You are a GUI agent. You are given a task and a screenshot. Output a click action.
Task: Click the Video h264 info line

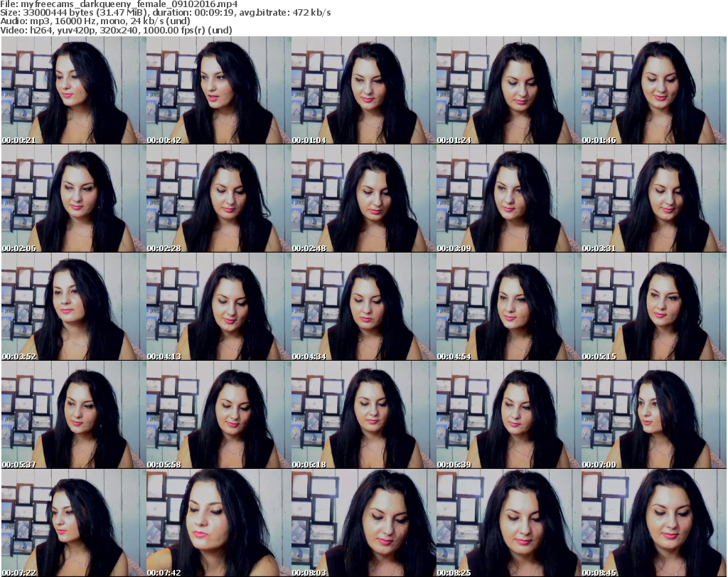click(x=116, y=30)
